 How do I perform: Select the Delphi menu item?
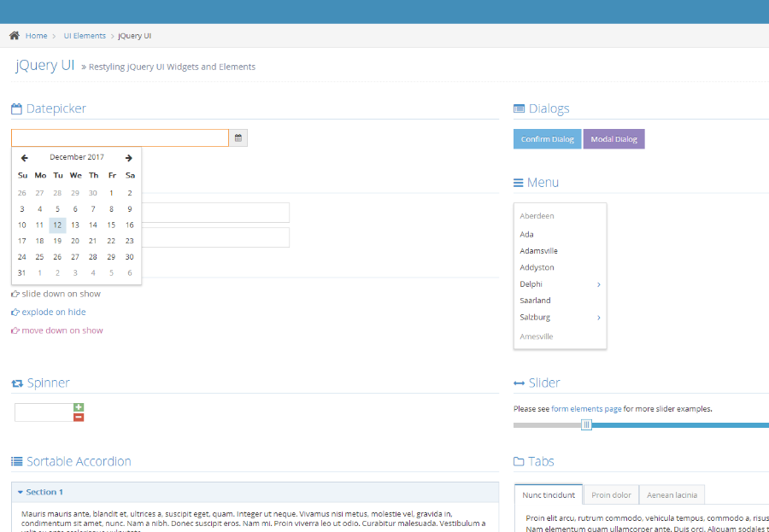click(x=560, y=284)
